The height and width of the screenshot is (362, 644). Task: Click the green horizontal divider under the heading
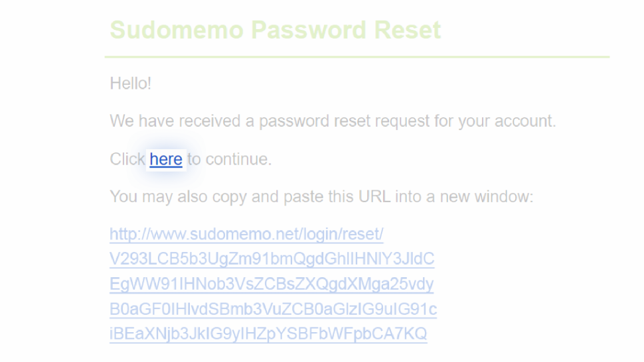[x=357, y=57]
